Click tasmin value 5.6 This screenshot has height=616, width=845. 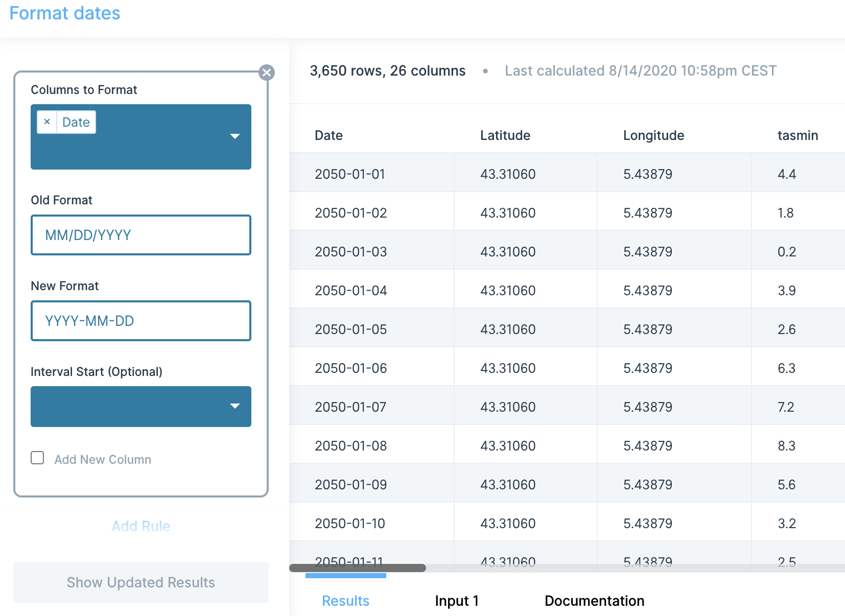787,485
